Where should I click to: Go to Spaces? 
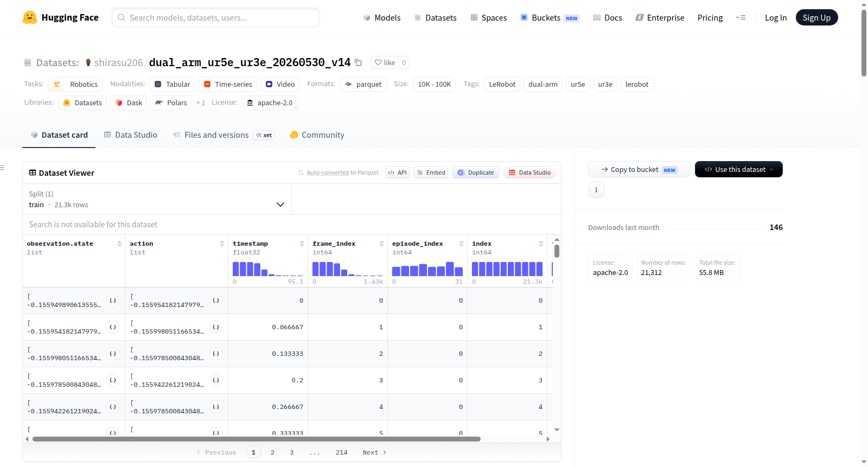tap(488, 18)
